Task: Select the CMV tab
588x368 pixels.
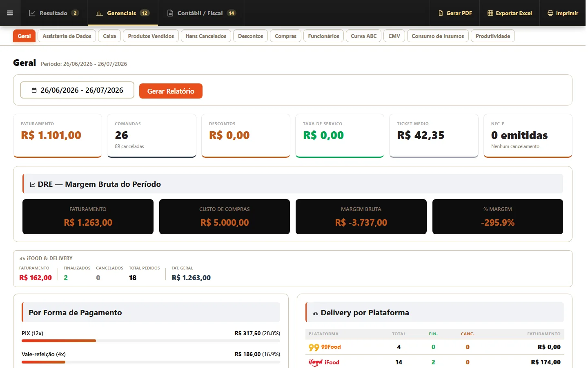Action: [x=394, y=36]
